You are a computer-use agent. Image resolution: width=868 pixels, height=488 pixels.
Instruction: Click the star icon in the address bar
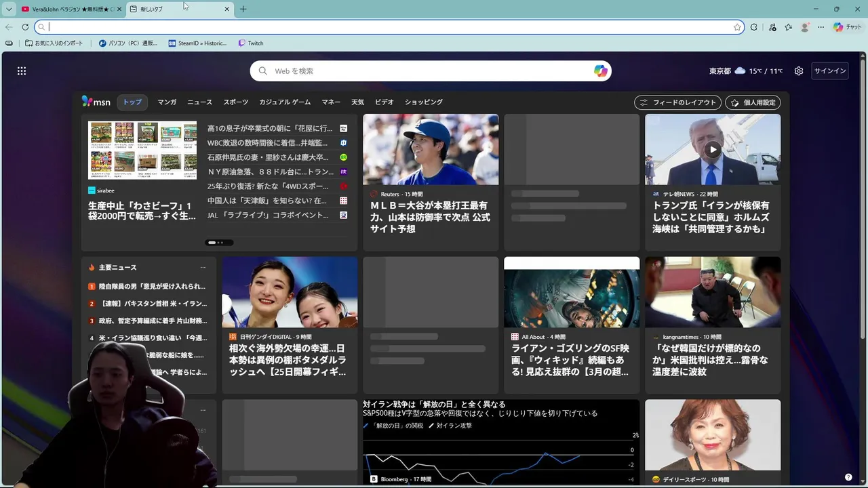[x=737, y=27]
